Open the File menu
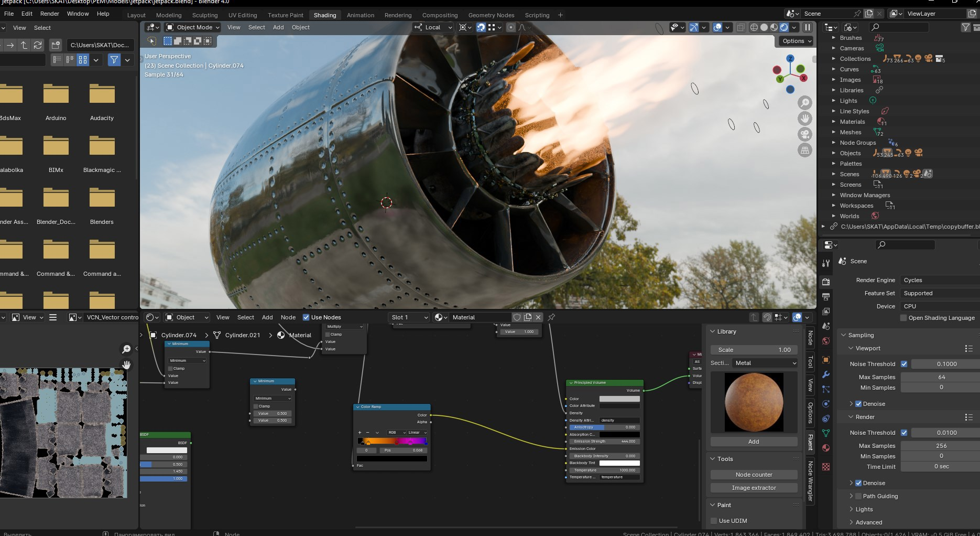Viewport: 980px width, 536px height. pyautogui.click(x=9, y=14)
